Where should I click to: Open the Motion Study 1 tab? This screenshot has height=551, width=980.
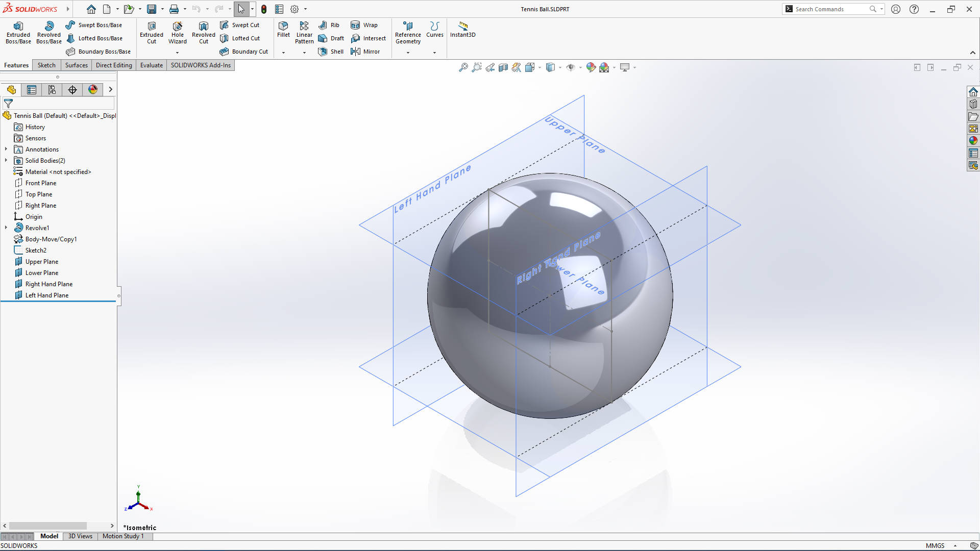coord(122,536)
